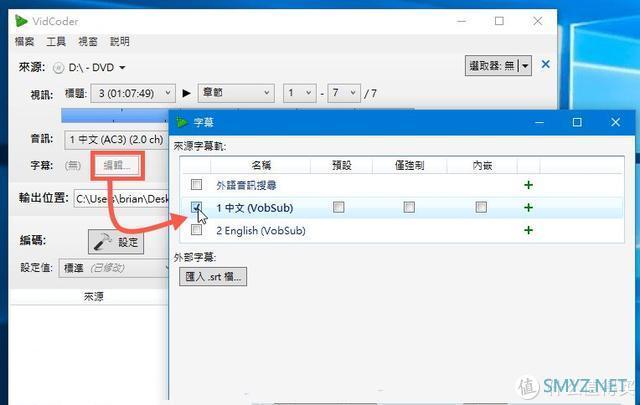Click the DVD disc icon next to D:\ source

tap(59, 68)
